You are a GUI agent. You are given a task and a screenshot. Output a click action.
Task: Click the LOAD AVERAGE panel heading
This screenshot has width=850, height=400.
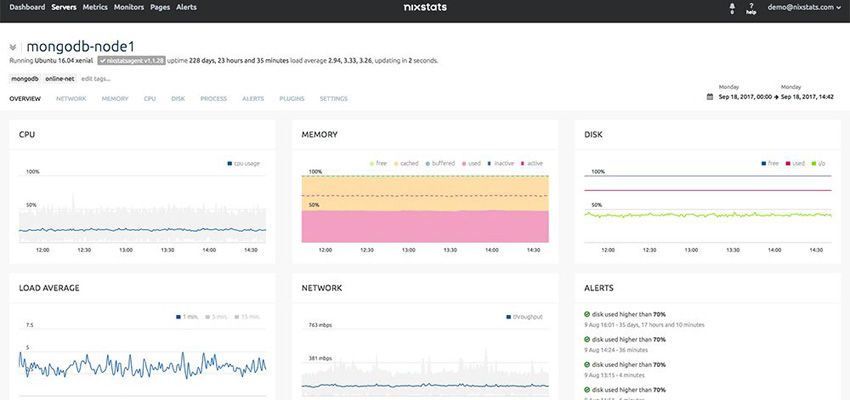[49, 288]
